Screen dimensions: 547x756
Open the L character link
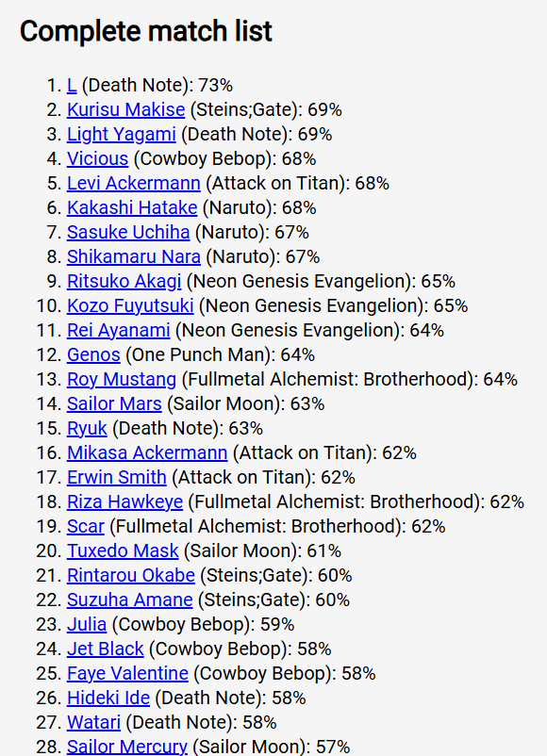point(72,86)
